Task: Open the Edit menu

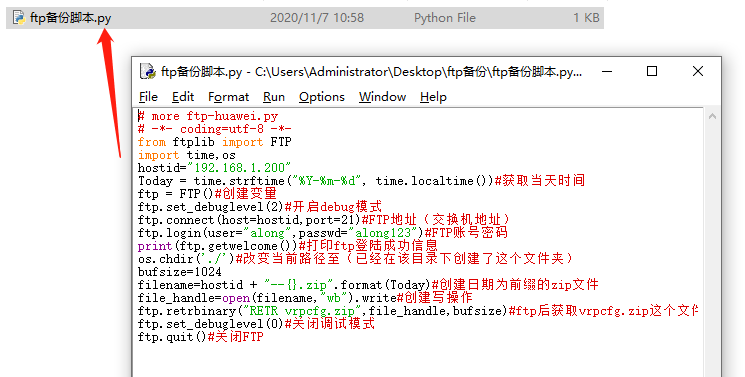Action: (x=183, y=97)
